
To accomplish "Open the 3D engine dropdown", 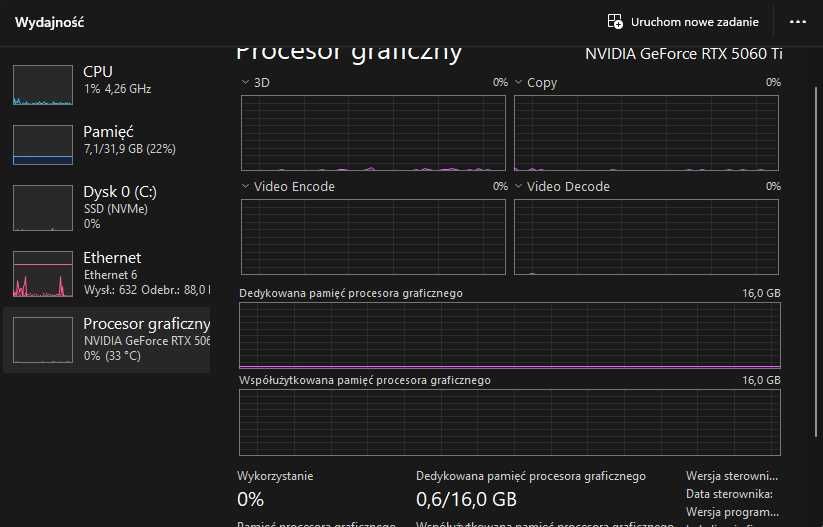I will point(245,82).
